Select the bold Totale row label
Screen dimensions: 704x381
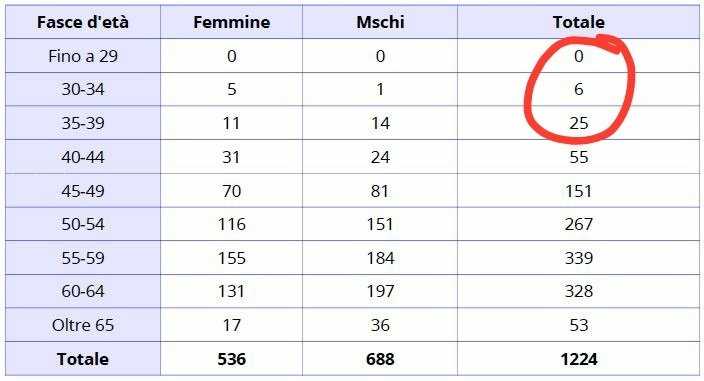pyautogui.click(x=83, y=359)
